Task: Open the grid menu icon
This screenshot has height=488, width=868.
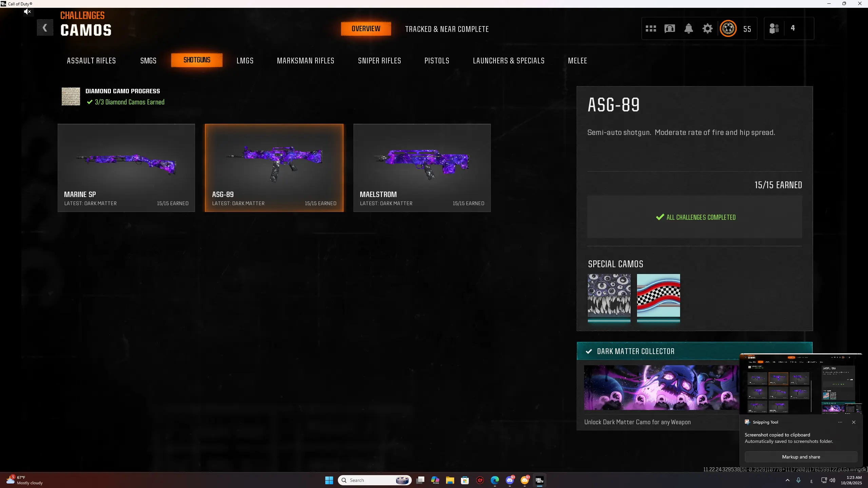Action: pos(651,28)
